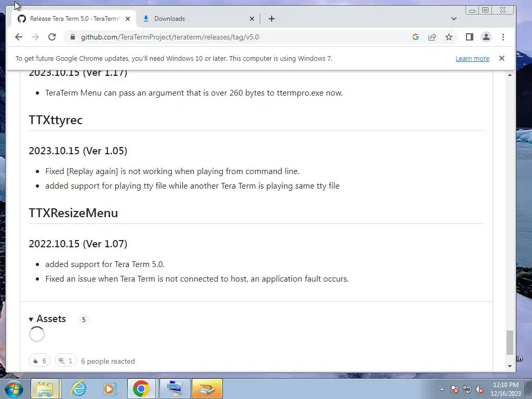532x399 pixels.
Task: Reload the GitHub release page
Action: coord(52,37)
